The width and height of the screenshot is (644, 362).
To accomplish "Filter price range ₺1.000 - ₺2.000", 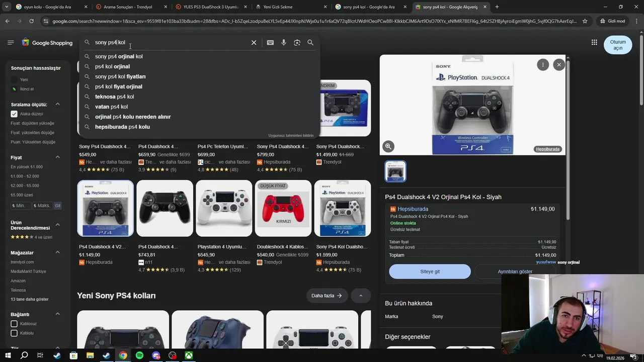I will [25, 176].
